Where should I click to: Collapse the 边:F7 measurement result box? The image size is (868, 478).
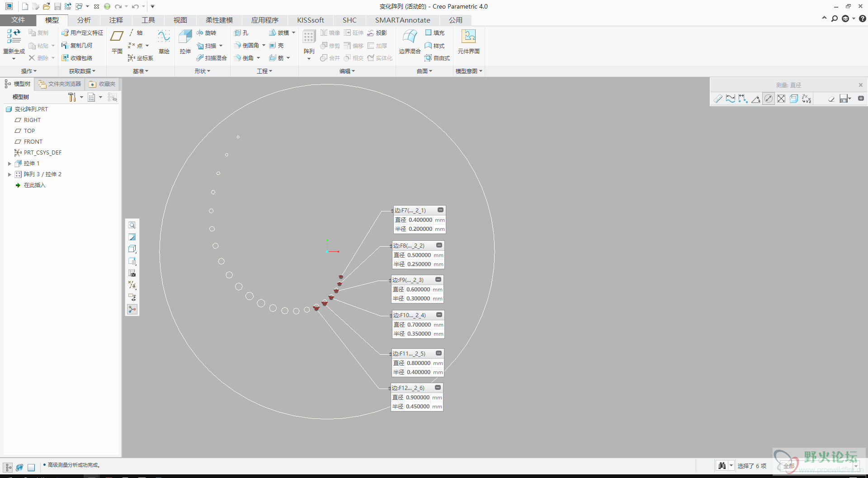coord(440,210)
